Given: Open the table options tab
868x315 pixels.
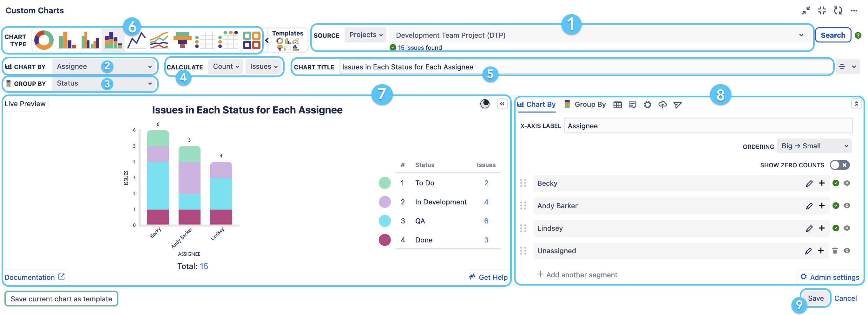Looking at the screenshot, I should pyautogui.click(x=617, y=105).
